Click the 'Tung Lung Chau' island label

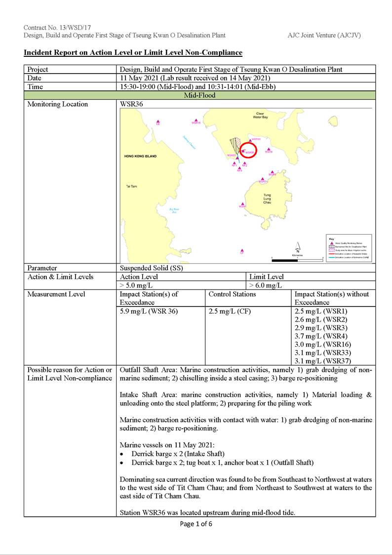click(267, 199)
